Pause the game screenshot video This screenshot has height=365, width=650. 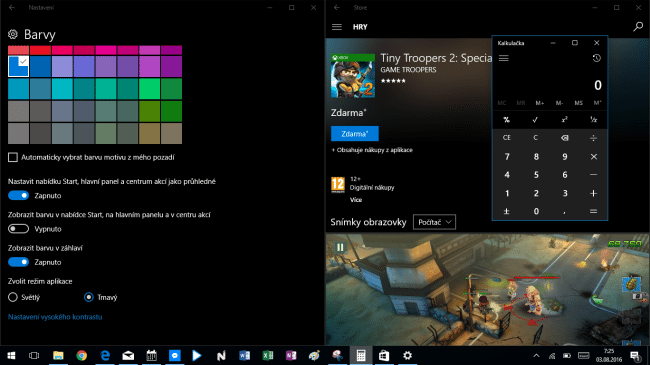(340, 248)
